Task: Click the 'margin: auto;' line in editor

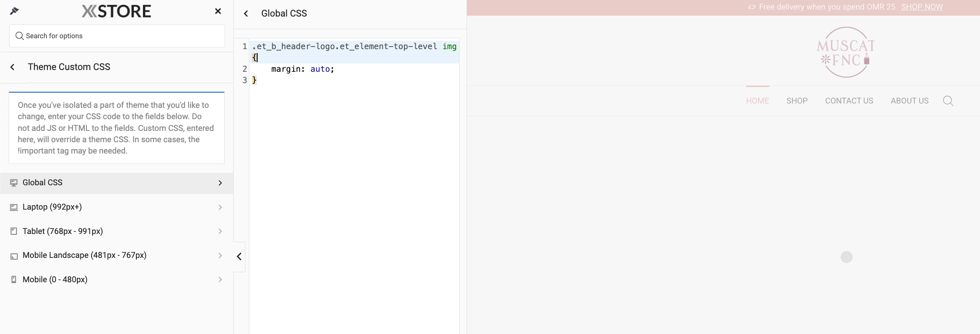Action: [x=303, y=69]
